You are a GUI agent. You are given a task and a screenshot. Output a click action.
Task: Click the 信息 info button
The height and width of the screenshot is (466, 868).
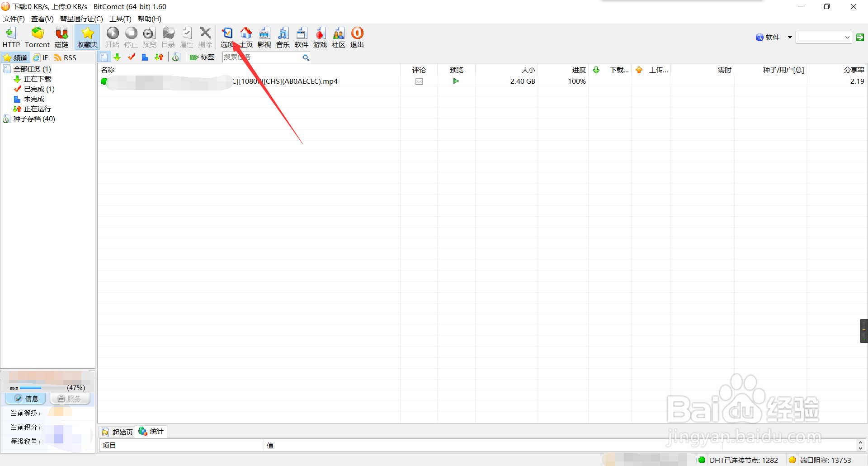click(x=26, y=399)
